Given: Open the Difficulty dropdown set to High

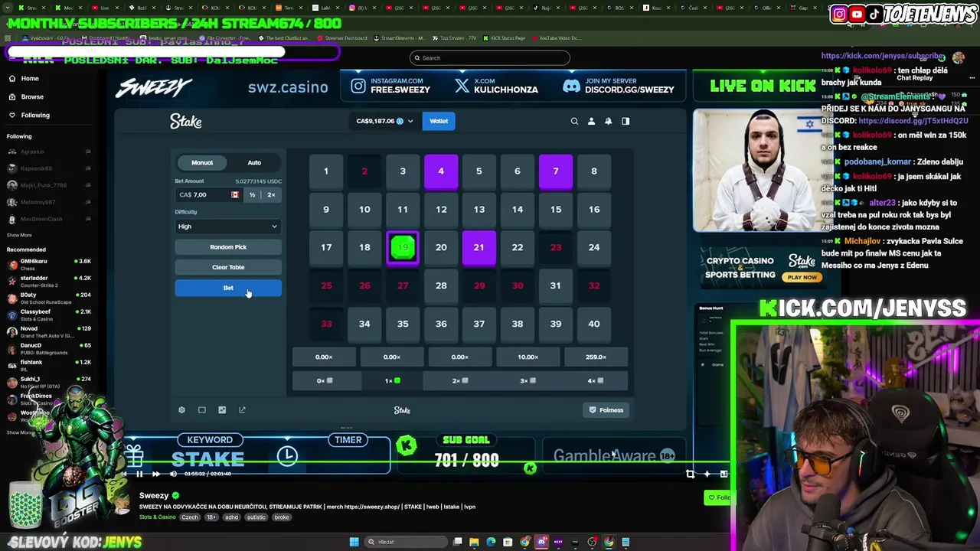Looking at the screenshot, I should click(228, 227).
